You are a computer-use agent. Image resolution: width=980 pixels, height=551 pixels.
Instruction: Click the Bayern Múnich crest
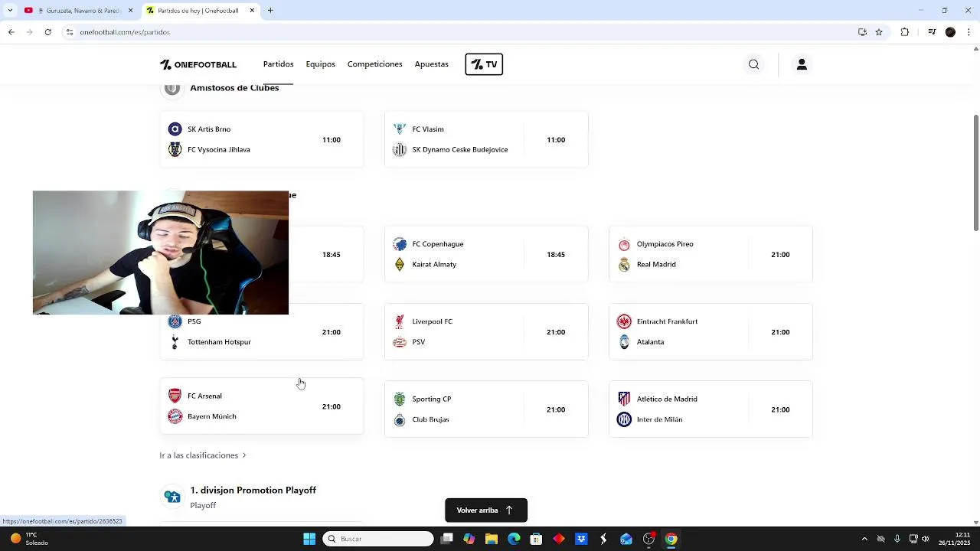tap(175, 416)
